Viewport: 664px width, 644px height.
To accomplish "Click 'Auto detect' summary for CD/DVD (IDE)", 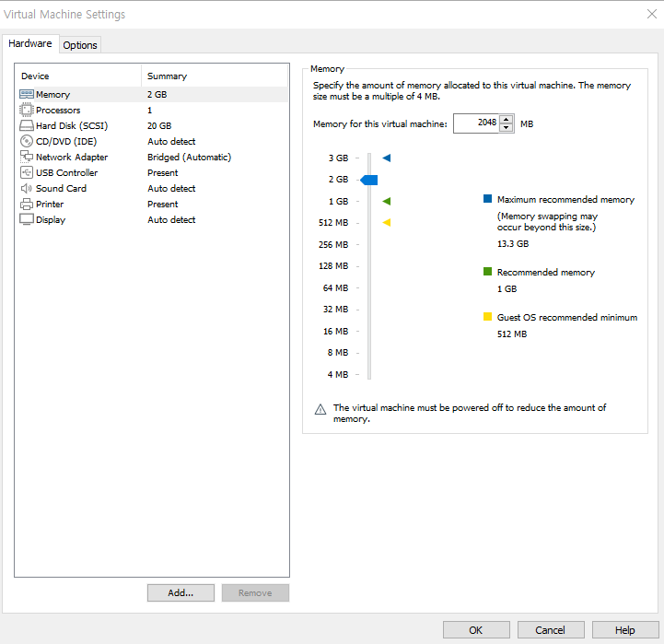I will 171,141.
